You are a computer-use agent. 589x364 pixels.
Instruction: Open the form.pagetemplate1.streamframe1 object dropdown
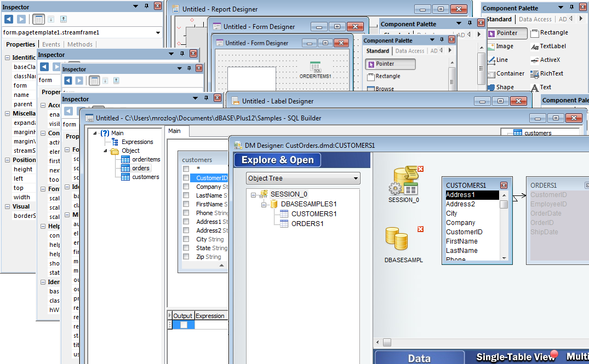[x=158, y=33]
